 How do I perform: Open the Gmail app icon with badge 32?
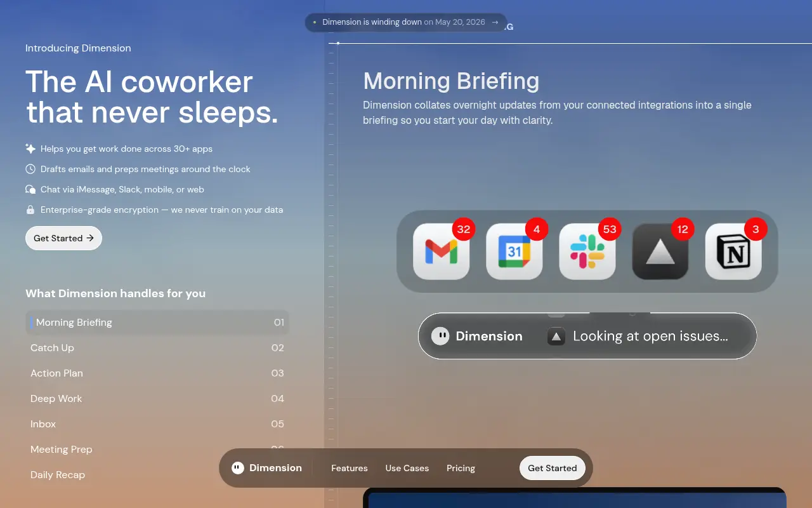coord(441,251)
